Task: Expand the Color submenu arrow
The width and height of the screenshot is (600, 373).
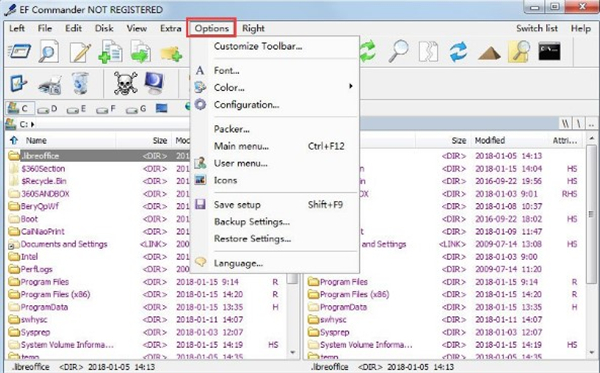Action: 350,86
